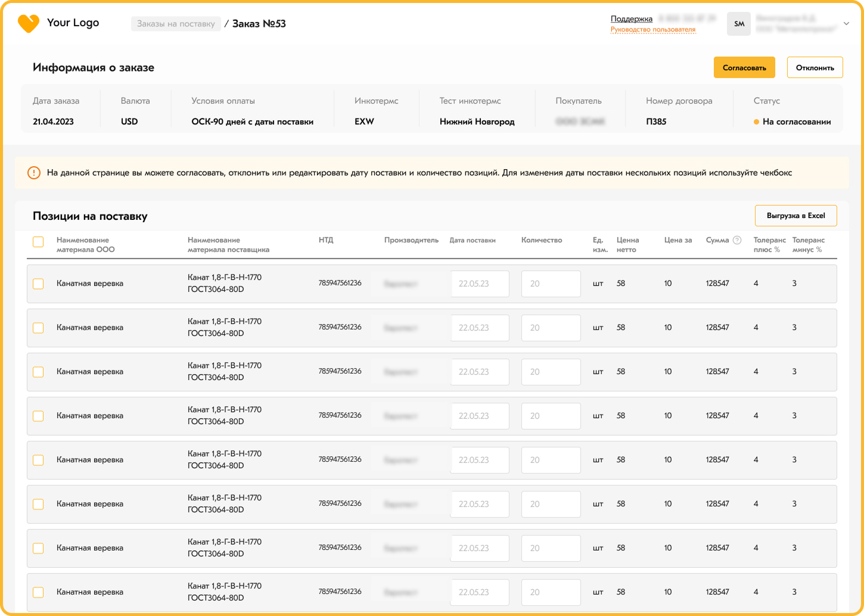Toggle the select-all checkbox in table header
The width and height of the screenshot is (864, 616).
click(x=38, y=242)
